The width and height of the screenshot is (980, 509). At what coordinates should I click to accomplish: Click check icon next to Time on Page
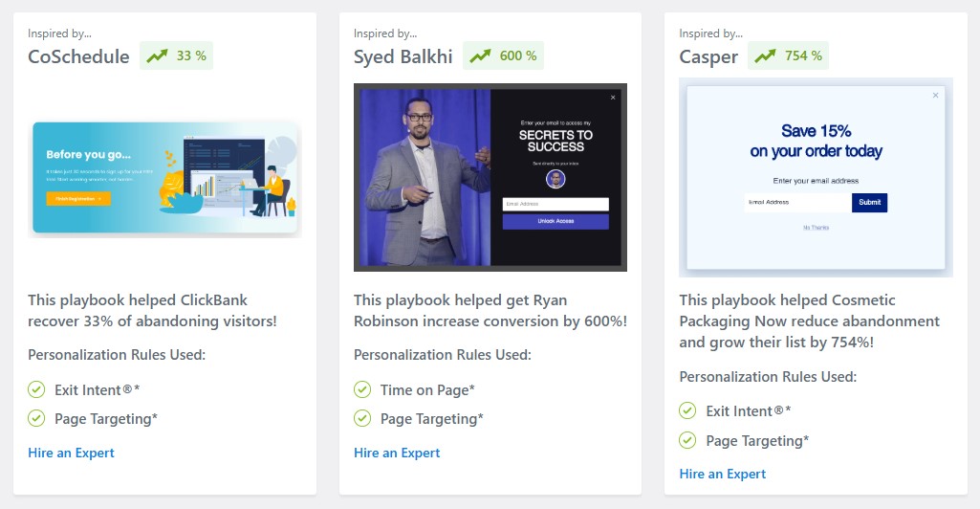[x=362, y=389]
